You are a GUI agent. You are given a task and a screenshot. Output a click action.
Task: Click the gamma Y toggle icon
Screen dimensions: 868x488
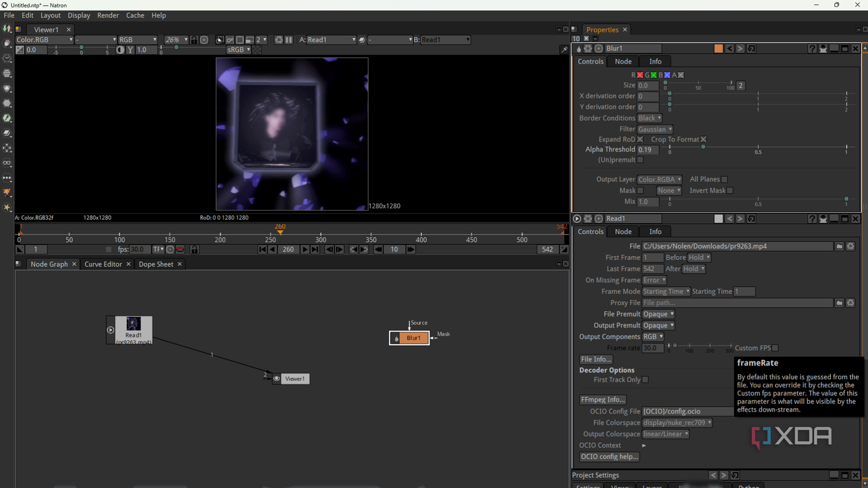point(130,50)
